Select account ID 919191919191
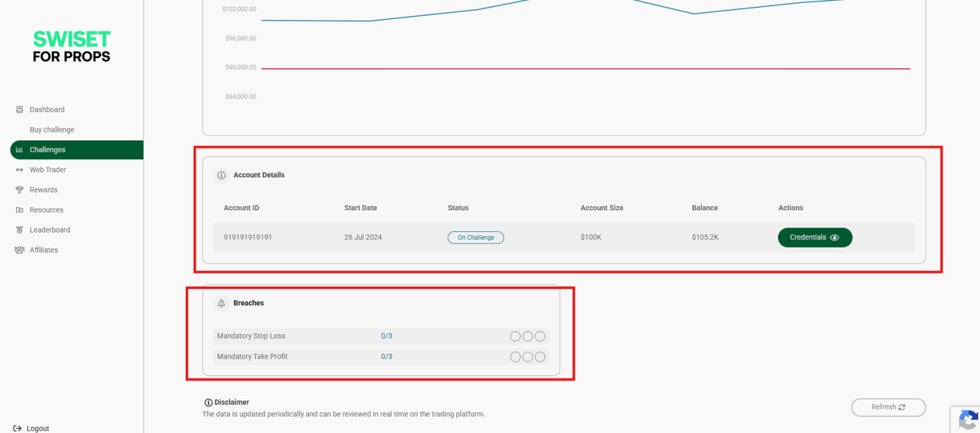The image size is (980, 433). point(248,238)
